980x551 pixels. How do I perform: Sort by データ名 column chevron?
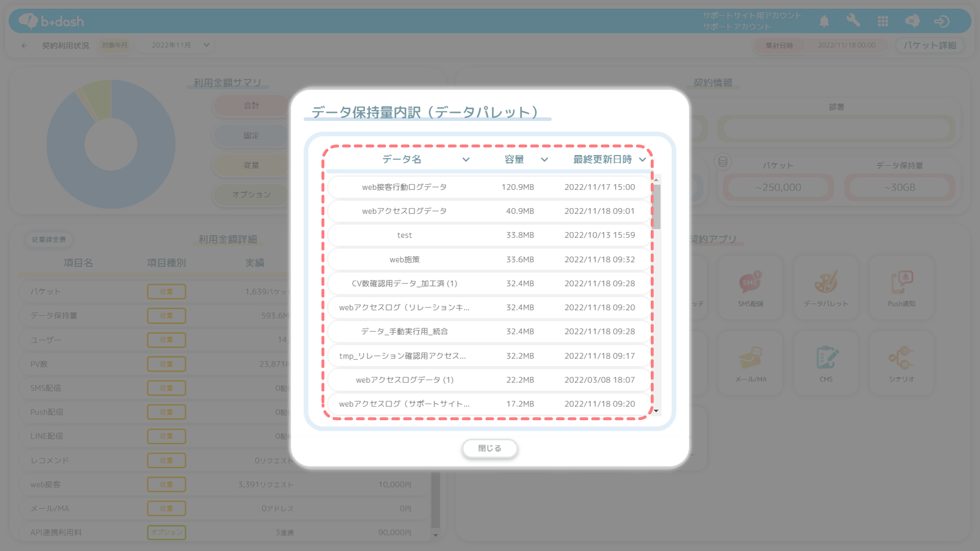click(465, 160)
